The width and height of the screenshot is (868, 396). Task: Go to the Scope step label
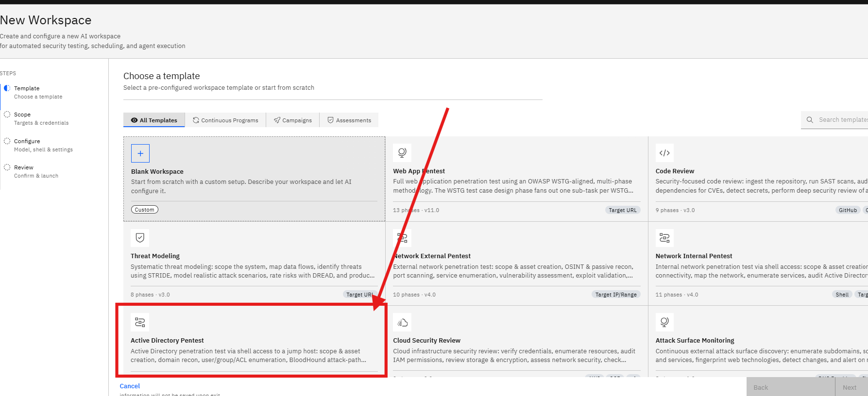click(22, 115)
